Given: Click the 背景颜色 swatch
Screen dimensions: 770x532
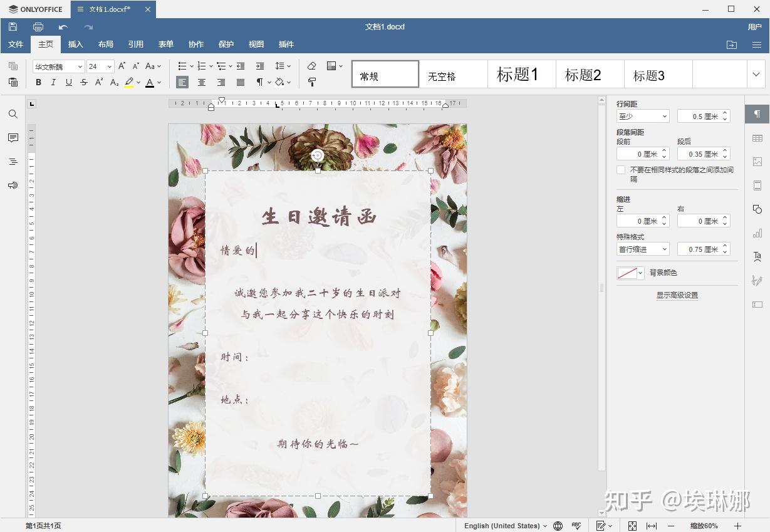Looking at the screenshot, I should coord(630,273).
